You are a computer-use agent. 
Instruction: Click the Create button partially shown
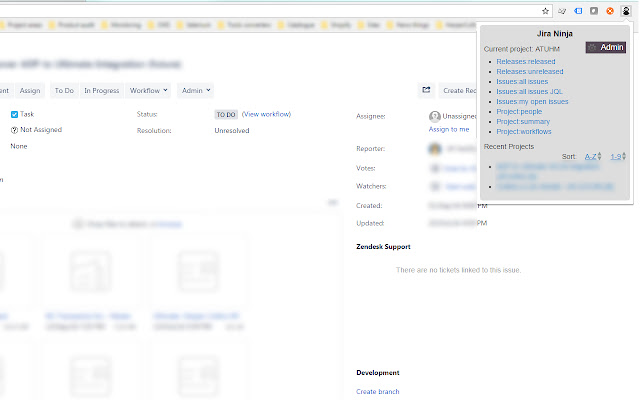(x=457, y=90)
